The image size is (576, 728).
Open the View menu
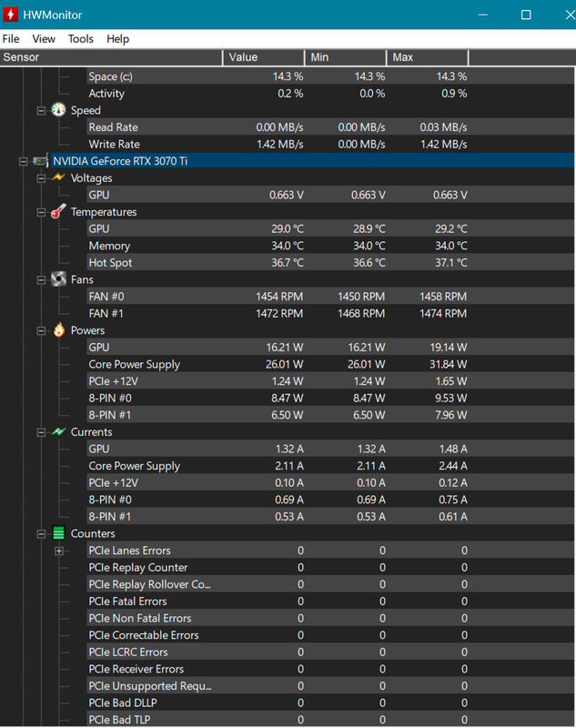point(44,39)
